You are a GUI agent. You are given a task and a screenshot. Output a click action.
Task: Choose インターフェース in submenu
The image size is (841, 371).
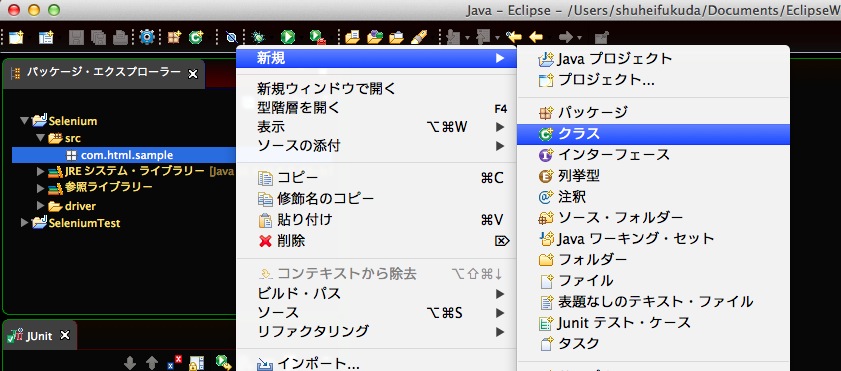click(x=653, y=155)
